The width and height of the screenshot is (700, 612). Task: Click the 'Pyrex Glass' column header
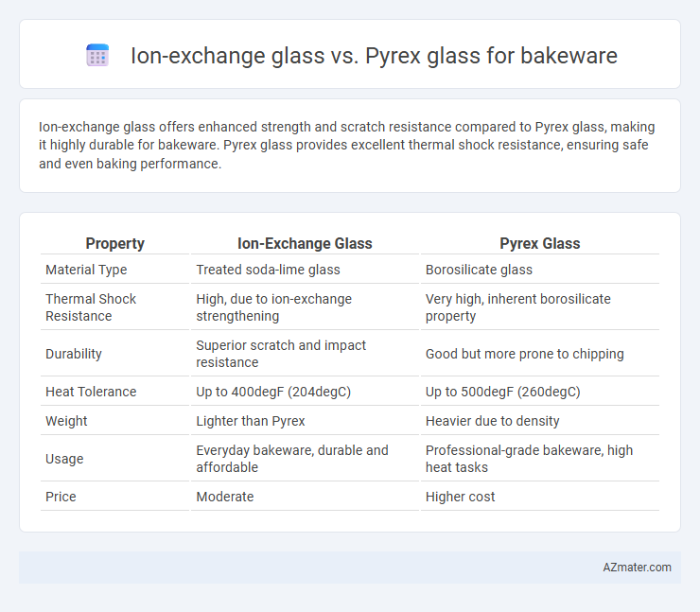(x=540, y=243)
